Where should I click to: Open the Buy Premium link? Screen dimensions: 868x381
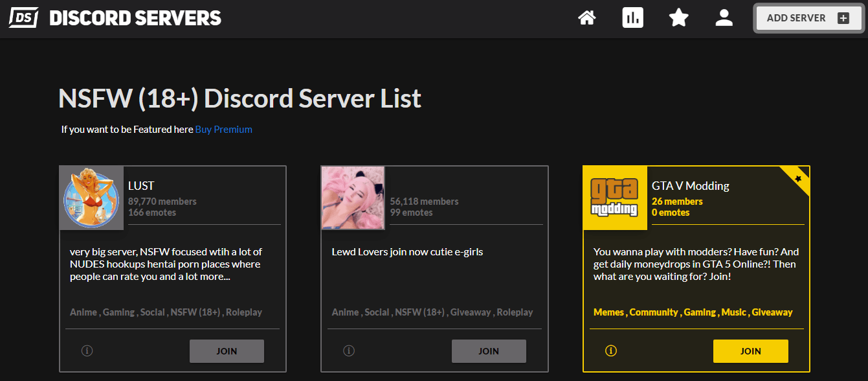pos(223,130)
